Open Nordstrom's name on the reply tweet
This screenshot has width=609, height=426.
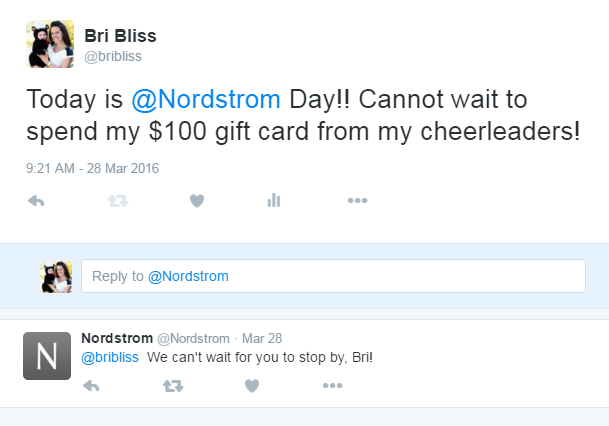tap(117, 337)
